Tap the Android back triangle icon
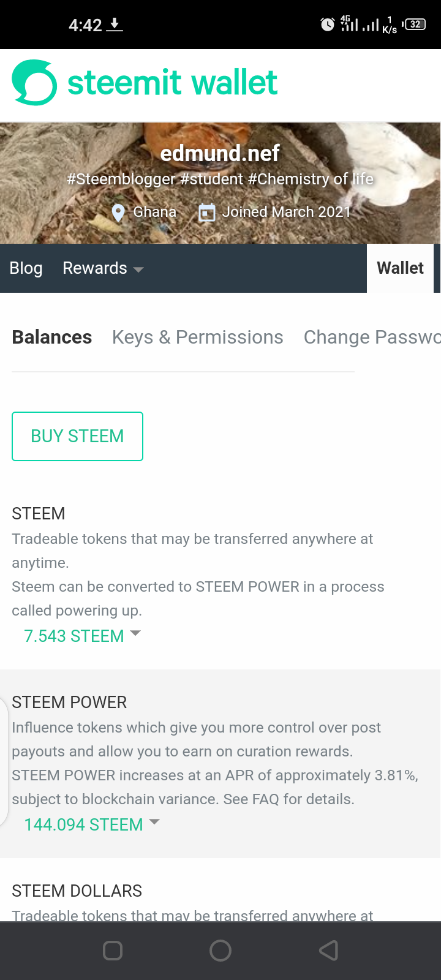Screen dimensions: 441x980 [329, 951]
